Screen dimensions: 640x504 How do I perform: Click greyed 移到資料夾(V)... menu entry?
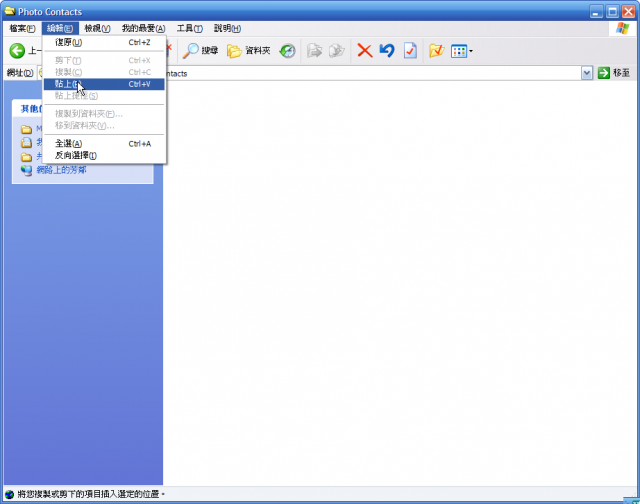point(104,126)
